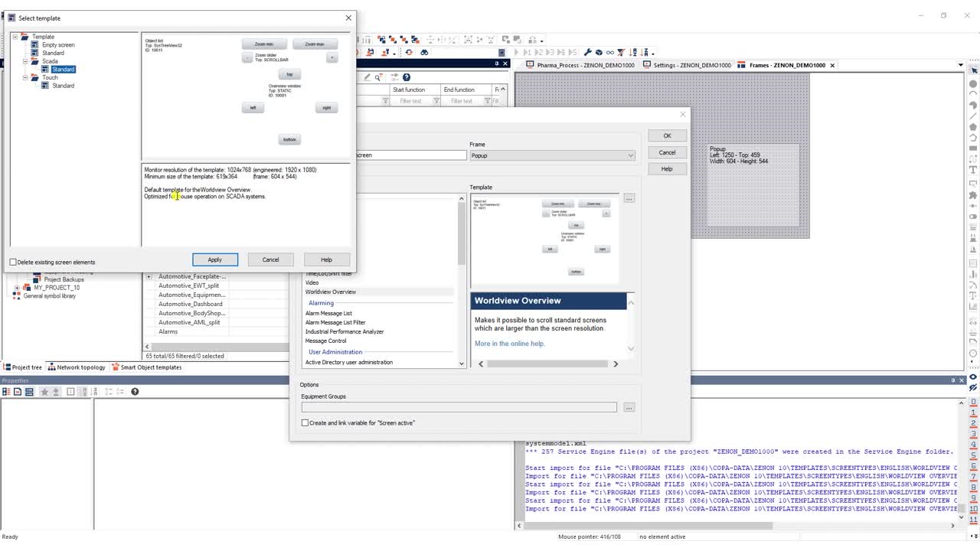Expand MY_PROJECT_10 in project tree
The width and height of the screenshot is (980, 551).
tap(17, 288)
